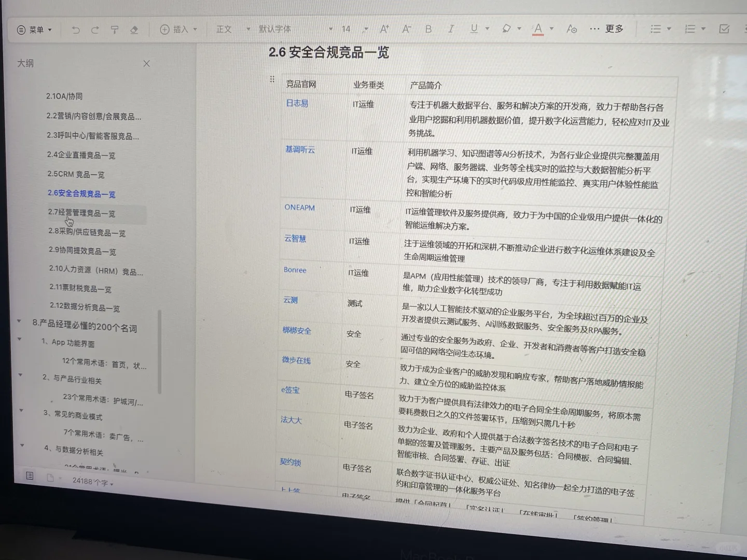Screen dimensions: 747x560
Task: Click the checkbox list icon in toolbar
Action: pos(724,30)
